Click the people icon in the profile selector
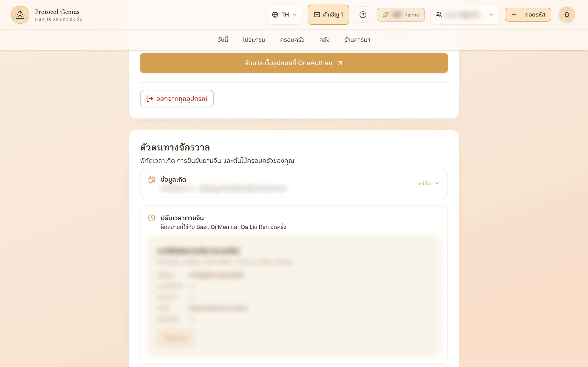This screenshot has width=588, height=367. [438, 15]
